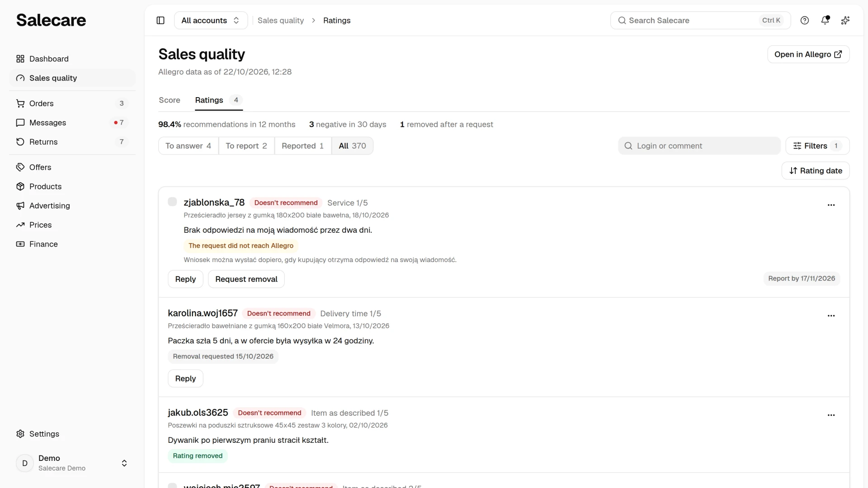Open notifications bell icon
This screenshot has width=868, height=488.
click(x=825, y=20)
